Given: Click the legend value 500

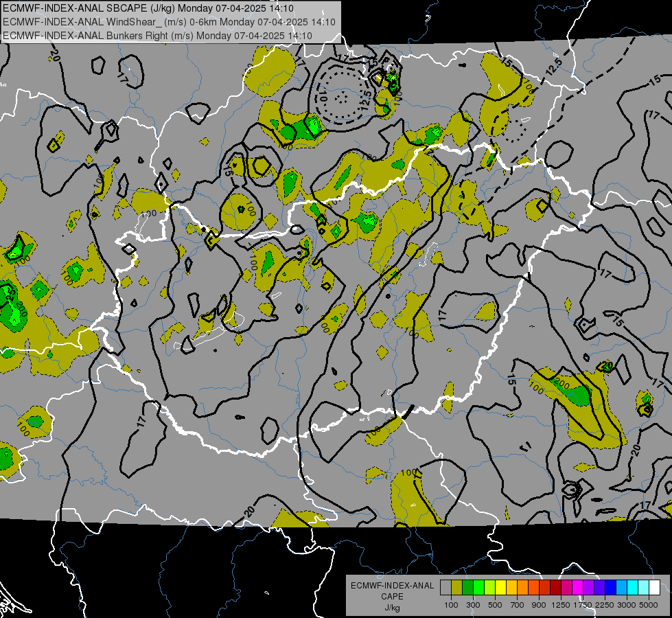Looking at the screenshot, I should [495, 605].
